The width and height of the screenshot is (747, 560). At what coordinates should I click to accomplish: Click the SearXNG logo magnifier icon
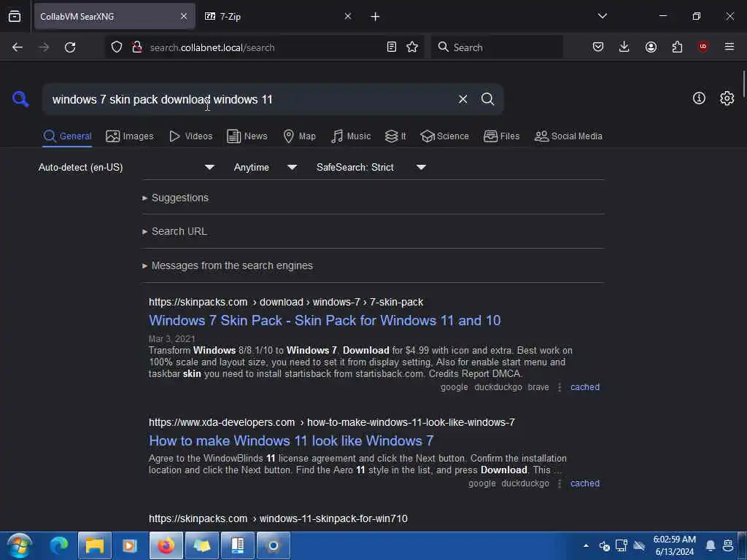20,99
